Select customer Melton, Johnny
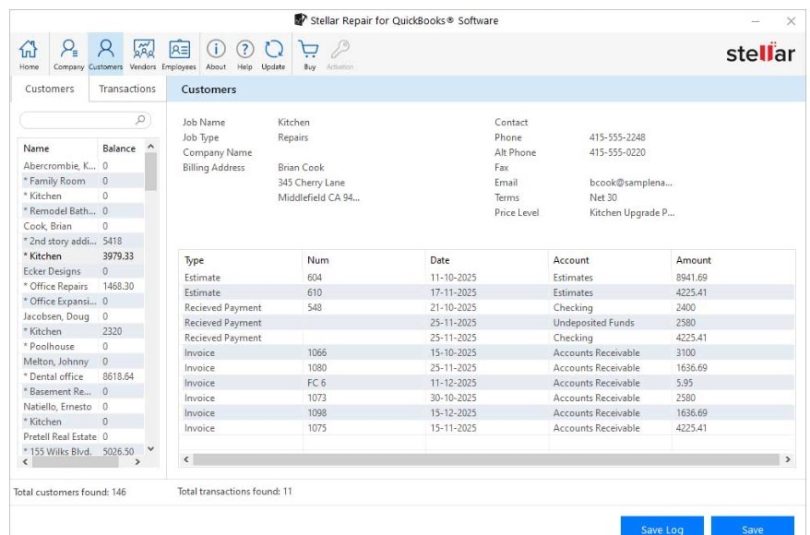The height and width of the screenshot is (535, 810). (82, 361)
